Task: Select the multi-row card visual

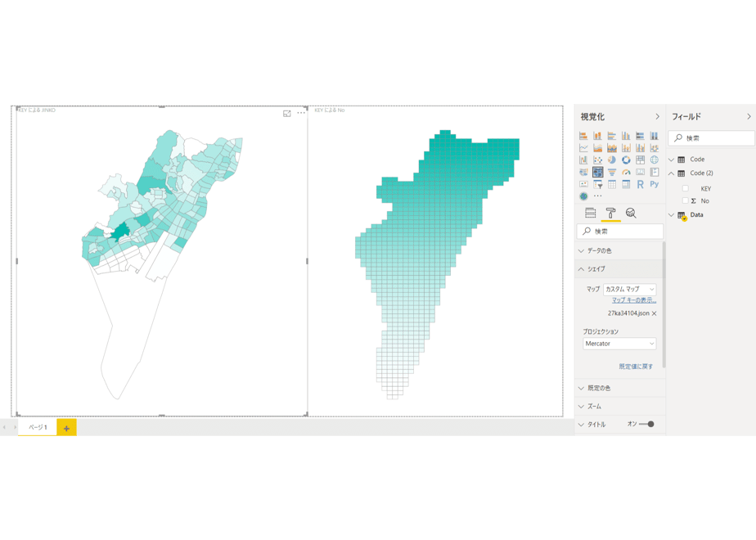Action: 655,172
